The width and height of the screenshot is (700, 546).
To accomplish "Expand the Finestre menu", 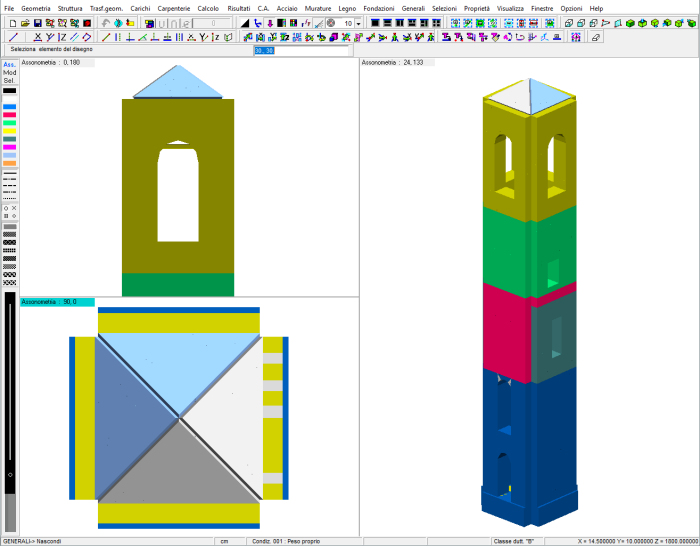I will click(542, 8).
